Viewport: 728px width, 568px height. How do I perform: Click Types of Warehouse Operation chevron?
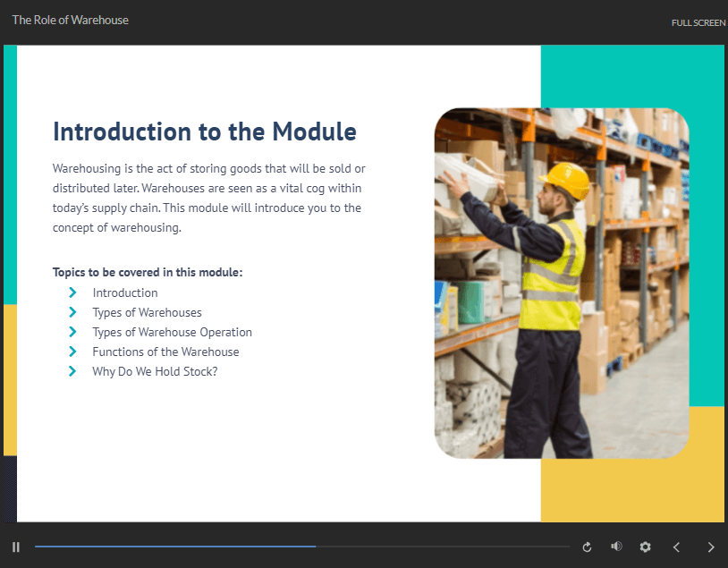tap(72, 332)
